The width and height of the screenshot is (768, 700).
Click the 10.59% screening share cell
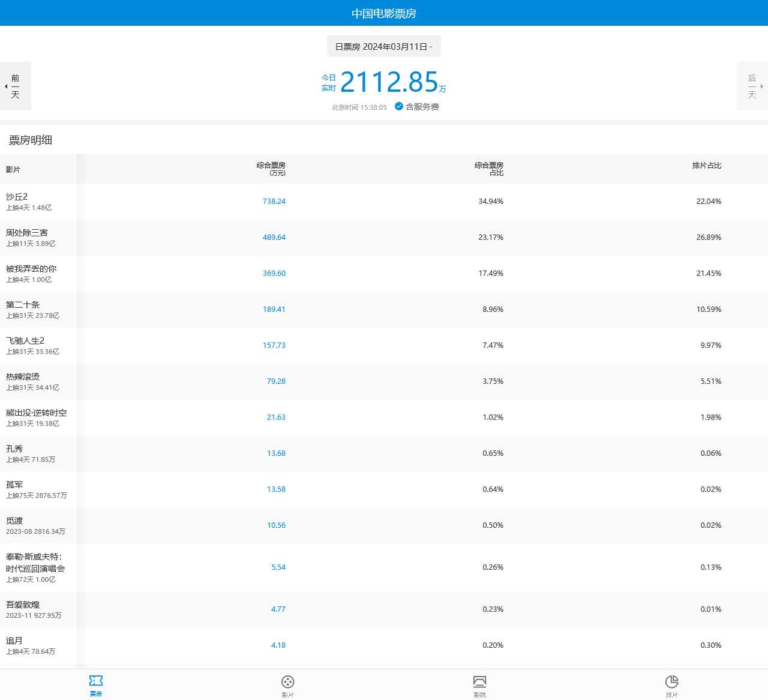coord(709,310)
